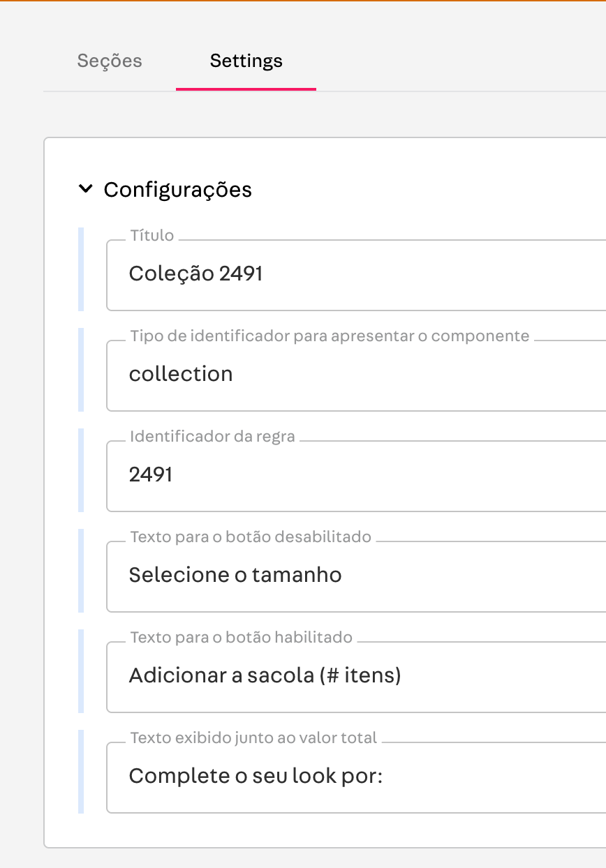Click the field showing the value collection
Screen dimensions: 606x868
click(356, 375)
